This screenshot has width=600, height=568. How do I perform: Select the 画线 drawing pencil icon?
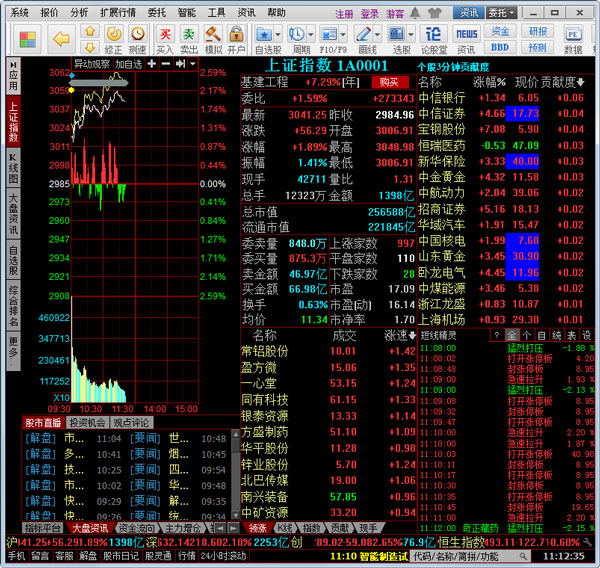pyautogui.click(x=363, y=34)
